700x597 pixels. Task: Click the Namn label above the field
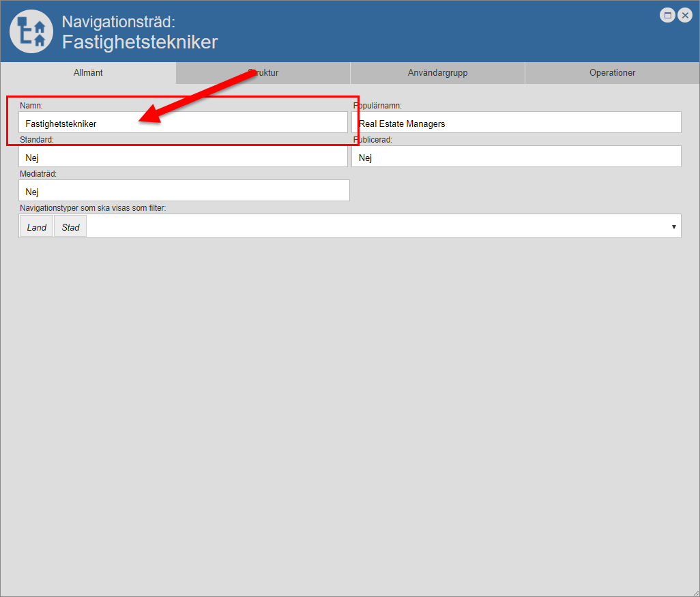click(31, 106)
